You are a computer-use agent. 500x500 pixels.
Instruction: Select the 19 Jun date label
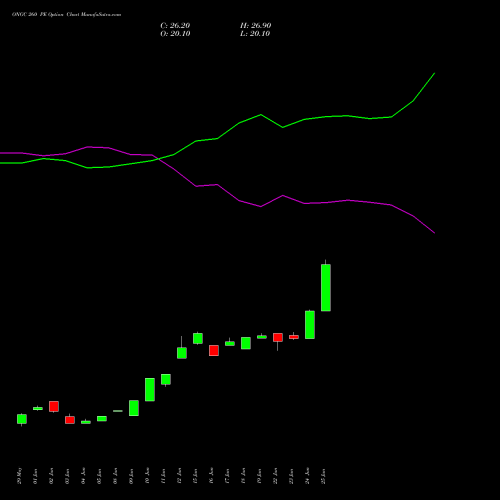click(x=260, y=476)
